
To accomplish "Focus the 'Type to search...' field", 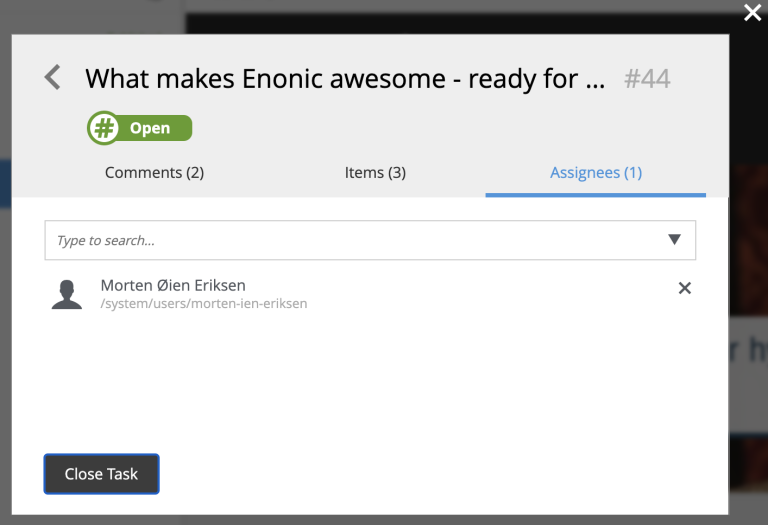I will tap(350, 240).
